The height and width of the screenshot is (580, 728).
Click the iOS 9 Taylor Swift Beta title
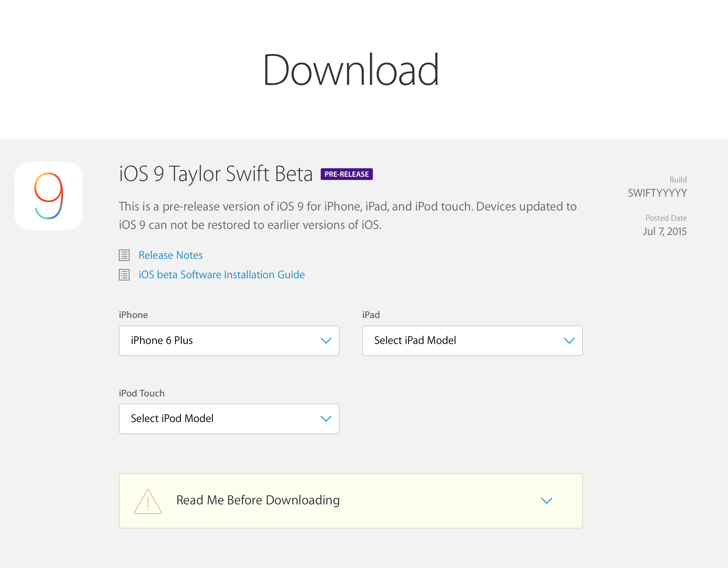click(216, 174)
